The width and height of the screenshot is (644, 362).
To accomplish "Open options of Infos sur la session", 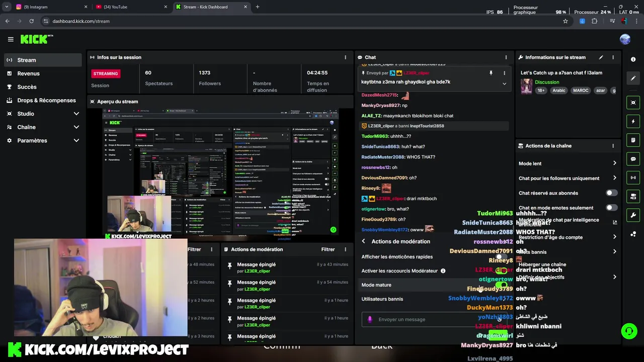I will [x=345, y=57].
